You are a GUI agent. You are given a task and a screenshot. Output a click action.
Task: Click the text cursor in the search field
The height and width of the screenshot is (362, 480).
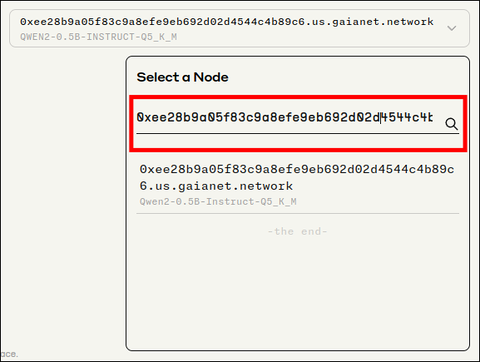click(x=381, y=117)
